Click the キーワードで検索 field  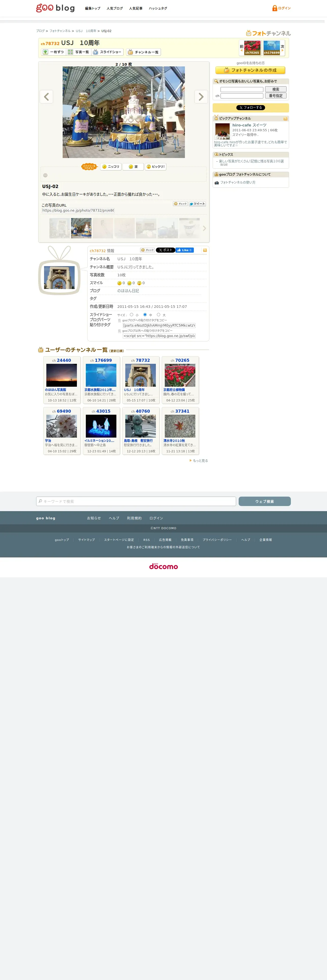point(136,501)
